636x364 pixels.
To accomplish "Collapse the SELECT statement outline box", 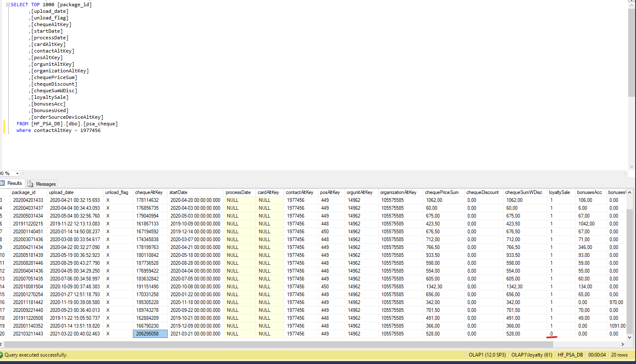I will (x=8, y=5).
